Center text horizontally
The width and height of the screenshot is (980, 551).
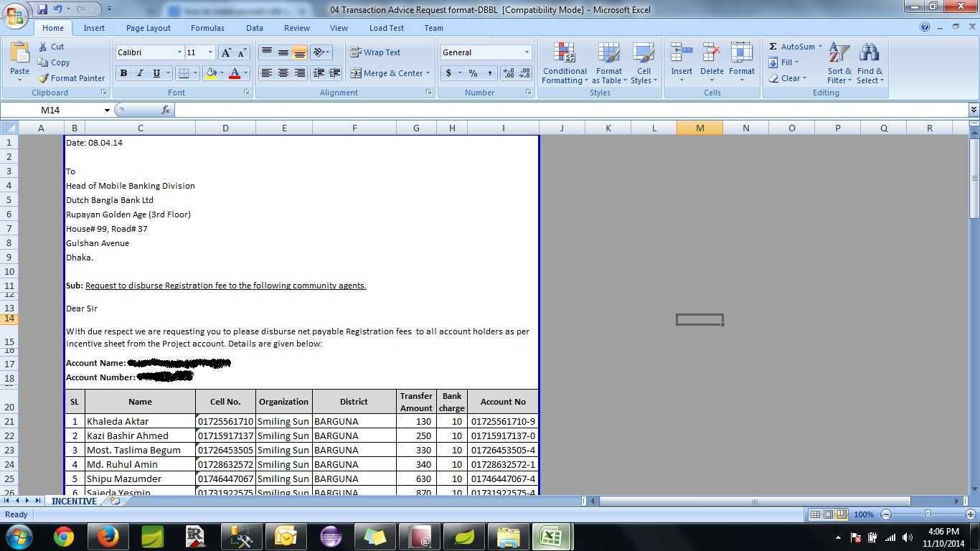283,73
